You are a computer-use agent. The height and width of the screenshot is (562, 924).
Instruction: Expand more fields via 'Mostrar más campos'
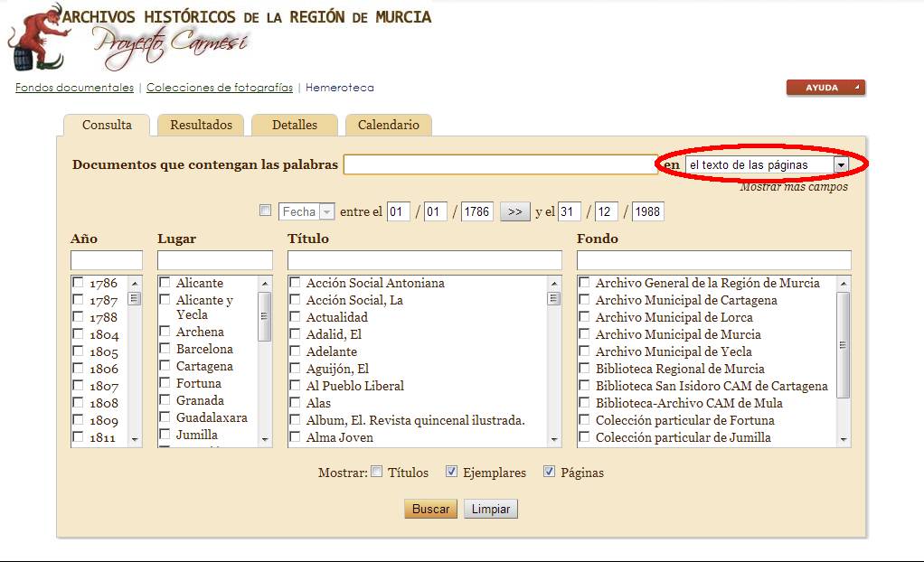pyautogui.click(x=793, y=187)
